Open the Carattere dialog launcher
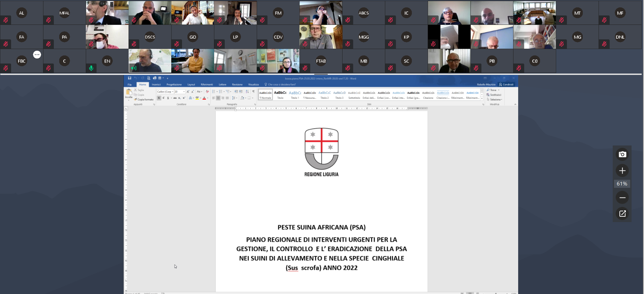The image size is (644, 294). [x=209, y=104]
